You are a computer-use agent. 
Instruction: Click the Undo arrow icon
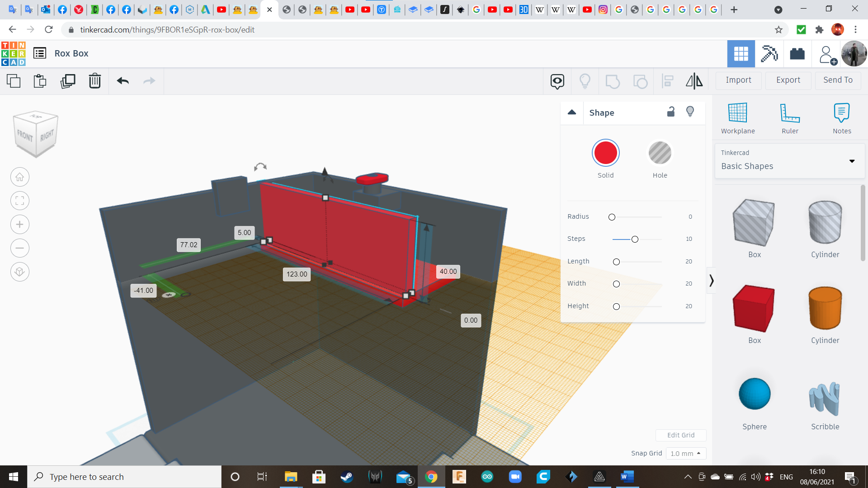(123, 81)
